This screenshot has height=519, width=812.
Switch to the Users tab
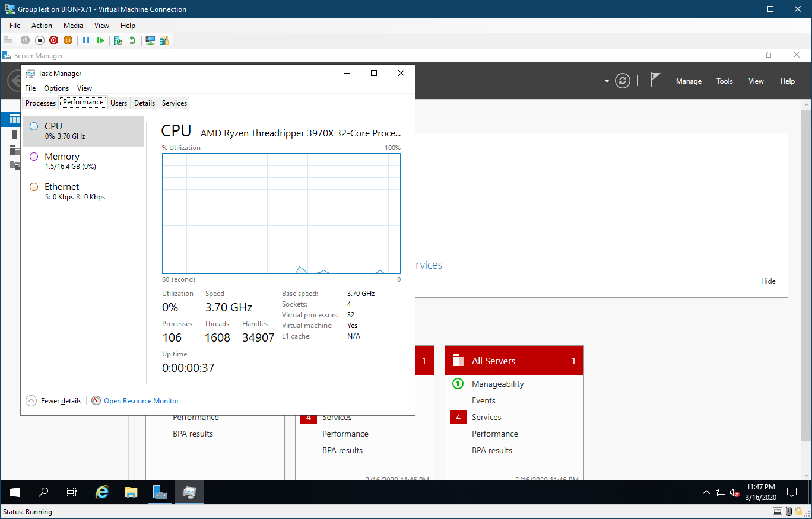pos(119,103)
